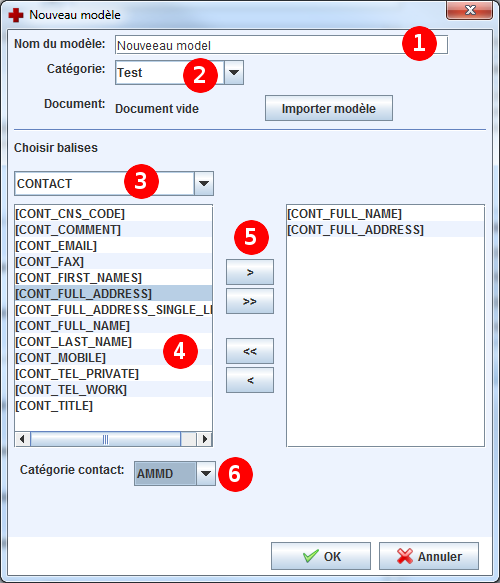Click the remove single tag arrow button

[x=250, y=380]
